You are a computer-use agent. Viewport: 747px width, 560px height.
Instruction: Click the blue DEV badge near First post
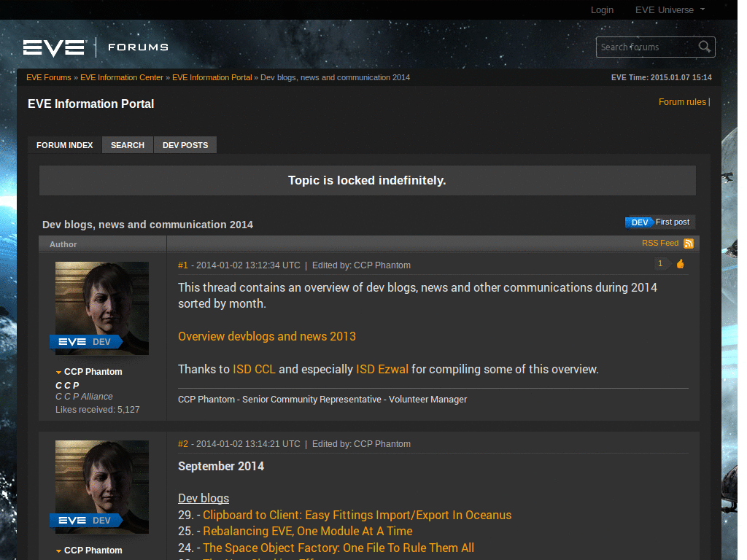coord(638,222)
